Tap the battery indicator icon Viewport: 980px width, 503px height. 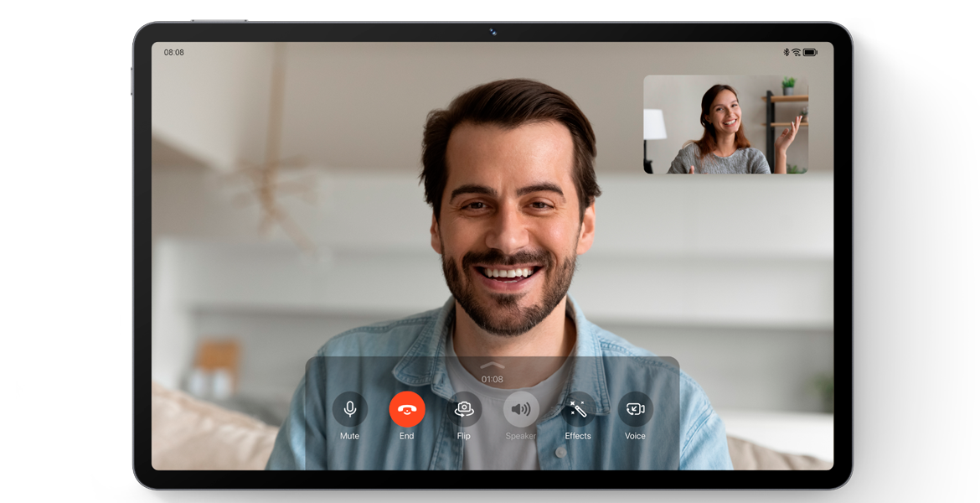(810, 52)
